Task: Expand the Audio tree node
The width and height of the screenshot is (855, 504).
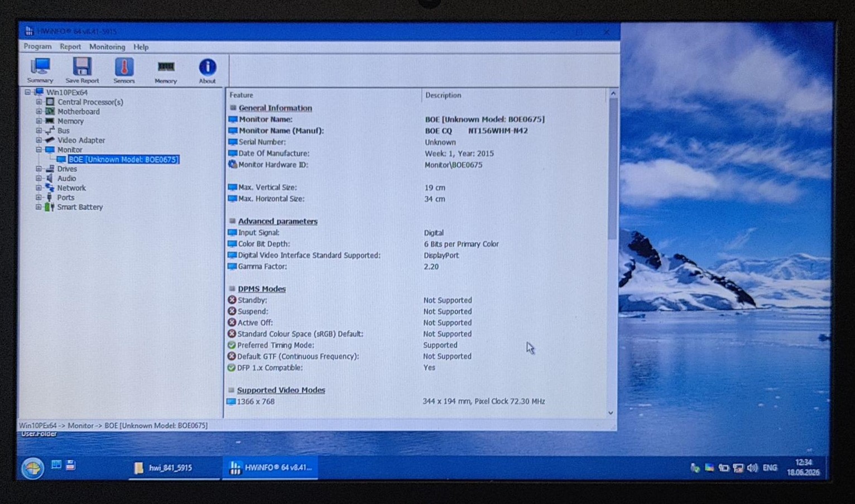Action: (x=39, y=178)
